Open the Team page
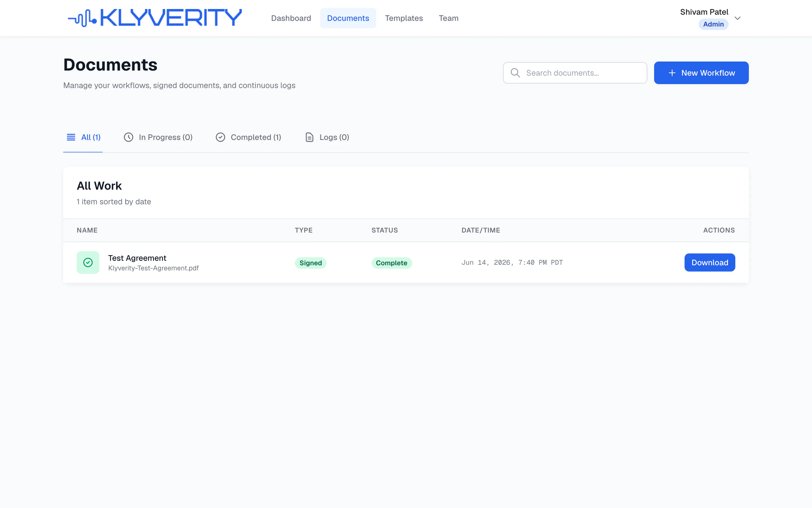The image size is (812, 508). click(x=448, y=18)
